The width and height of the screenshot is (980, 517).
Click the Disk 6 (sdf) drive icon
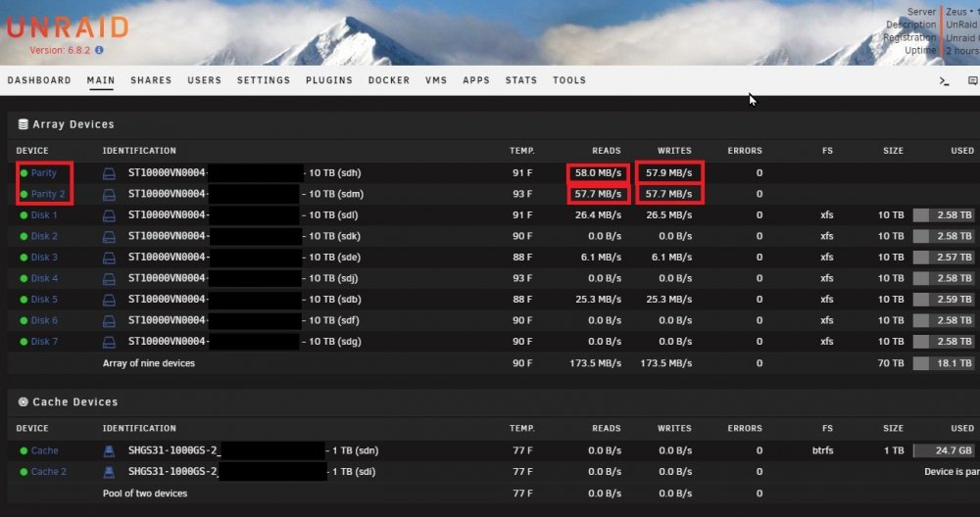[x=110, y=321]
